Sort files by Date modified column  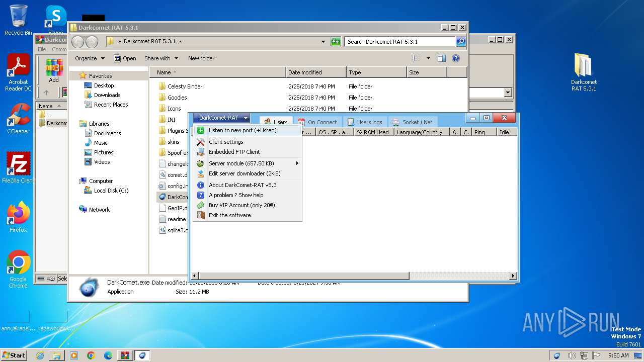coord(316,72)
